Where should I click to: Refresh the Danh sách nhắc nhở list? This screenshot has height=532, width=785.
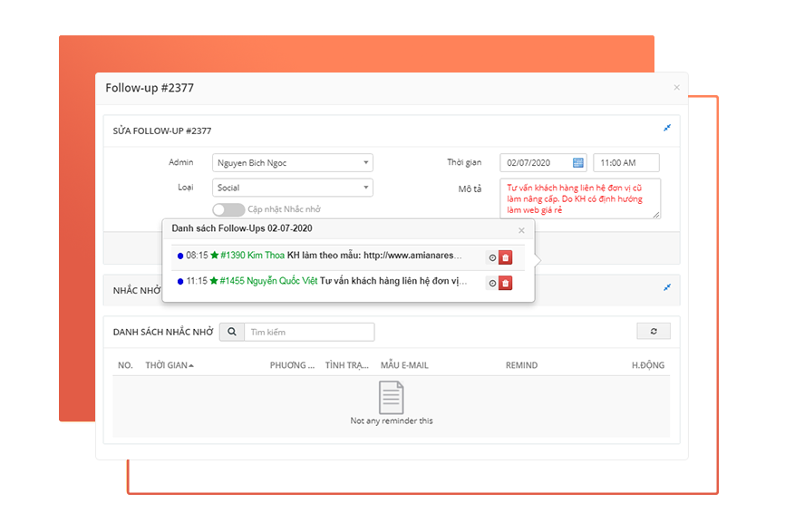coord(654,333)
